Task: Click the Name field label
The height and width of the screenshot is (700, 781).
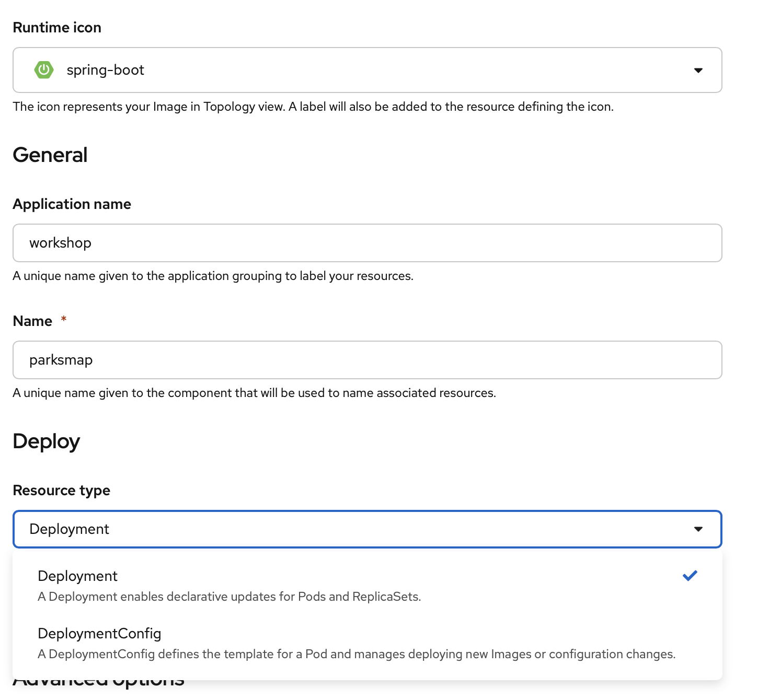Action: [x=32, y=321]
